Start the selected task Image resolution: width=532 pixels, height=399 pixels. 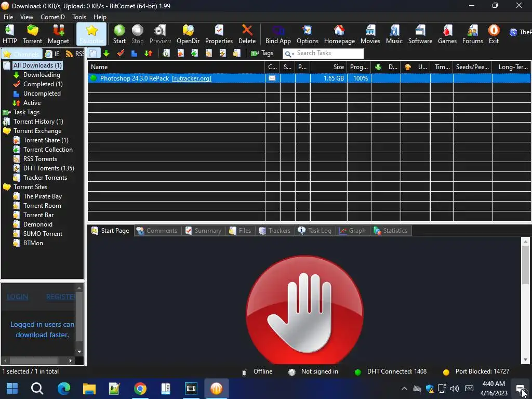point(119,34)
